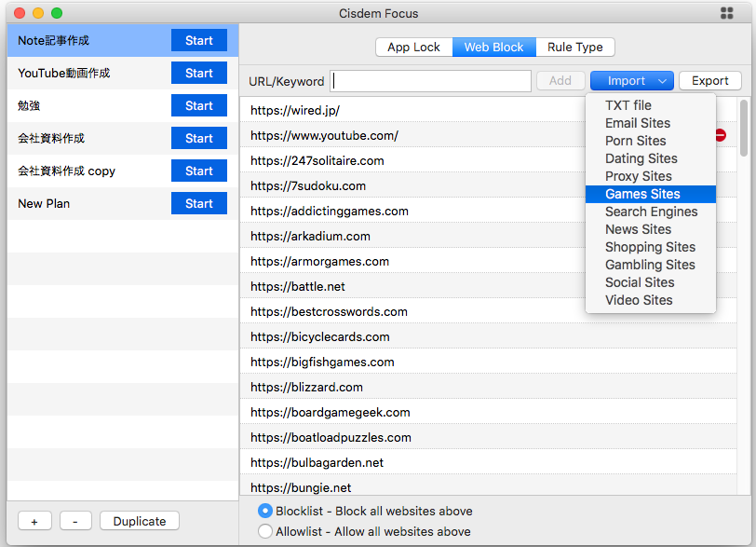756x547 pixels.
Task: Click the website list vertical scrollbar
Action: click(743, 129)
